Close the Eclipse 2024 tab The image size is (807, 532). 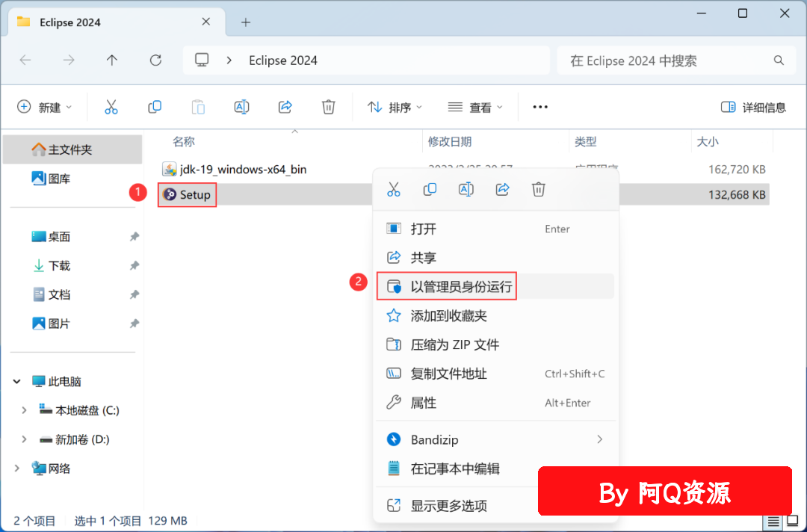click(x=206, y=22)
